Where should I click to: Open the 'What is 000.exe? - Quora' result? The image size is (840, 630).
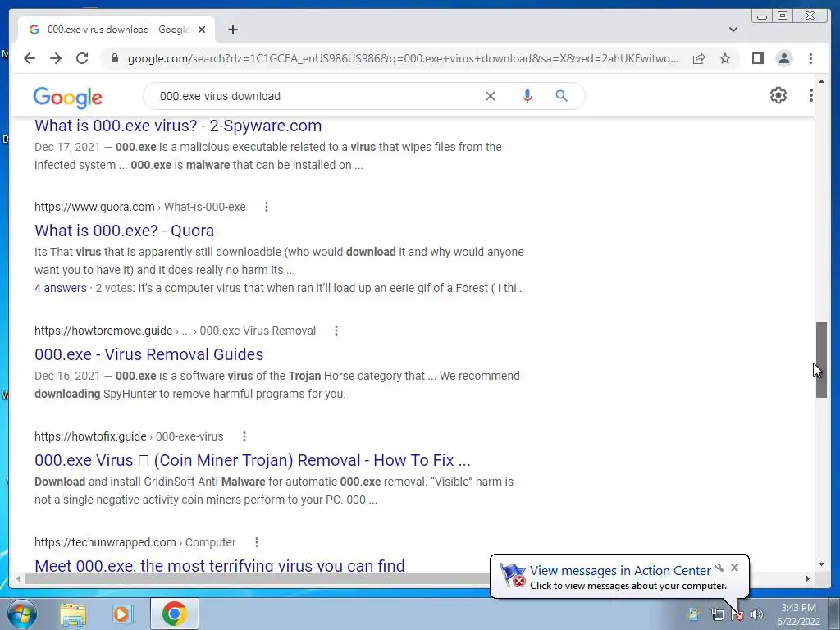125,231
